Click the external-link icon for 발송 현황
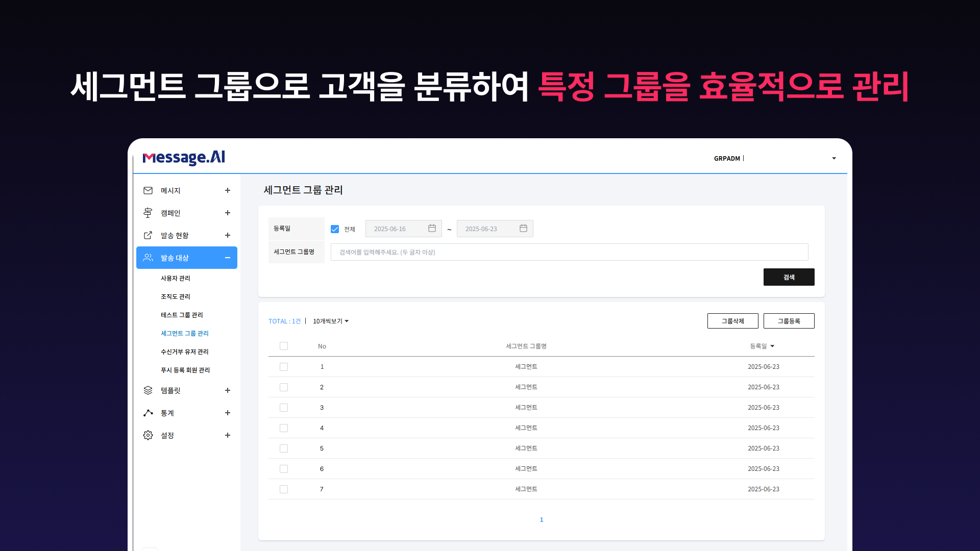The width and height of the screenshot is (980, 551). click(x=148, y=235)
